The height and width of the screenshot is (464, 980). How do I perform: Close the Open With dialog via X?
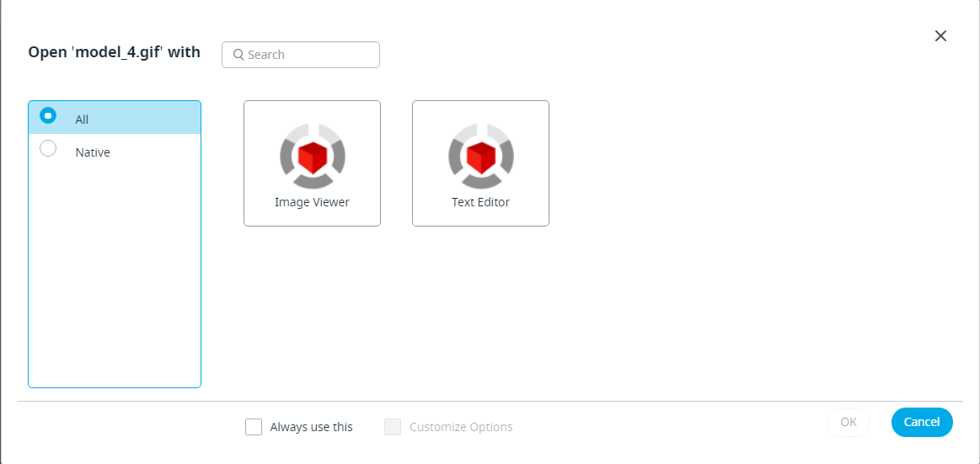click(940, 35)
